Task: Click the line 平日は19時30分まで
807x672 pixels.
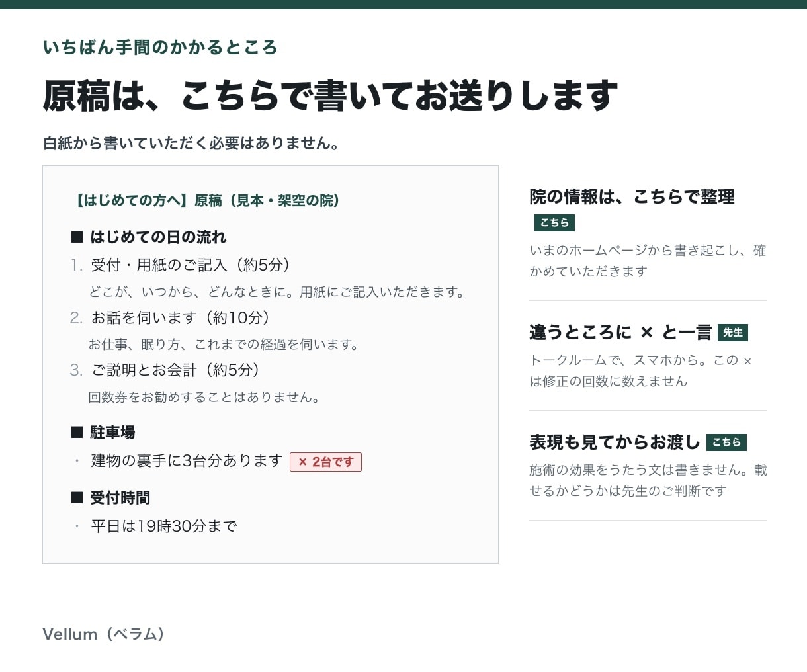Action: pyautogui.click(x=164, y=526)
